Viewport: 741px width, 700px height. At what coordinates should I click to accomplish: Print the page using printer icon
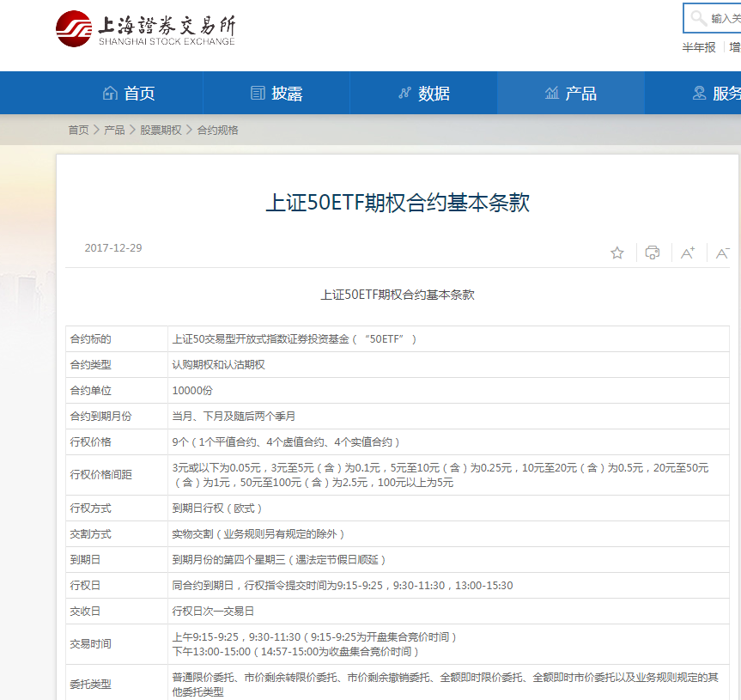tap(653, 253)
